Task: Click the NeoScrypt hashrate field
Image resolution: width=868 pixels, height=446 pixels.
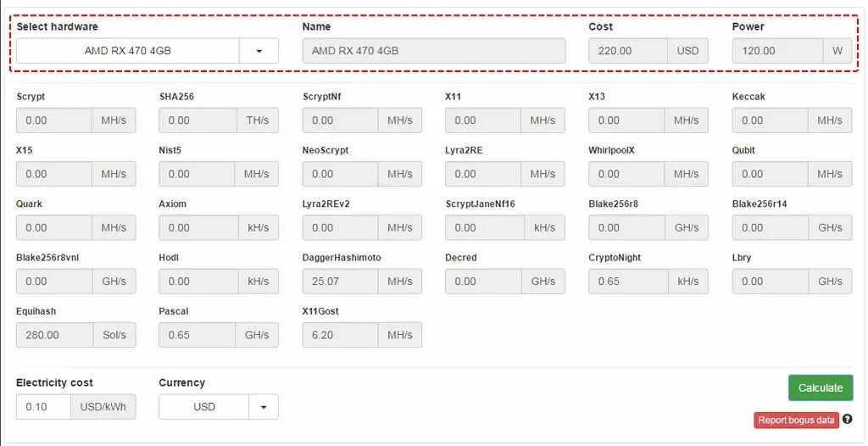Action: coord(341,174)
